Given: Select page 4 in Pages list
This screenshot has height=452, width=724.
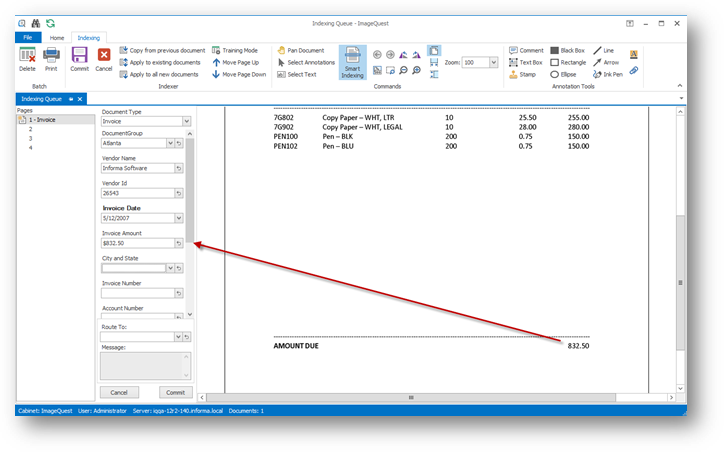Looking at the screenshot, I should click(30, 148).
